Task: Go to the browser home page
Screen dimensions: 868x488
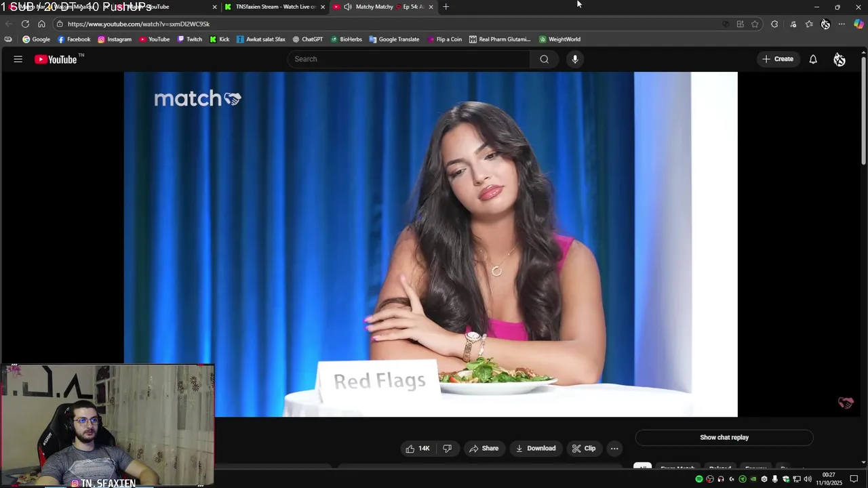Action: point(41,24)
